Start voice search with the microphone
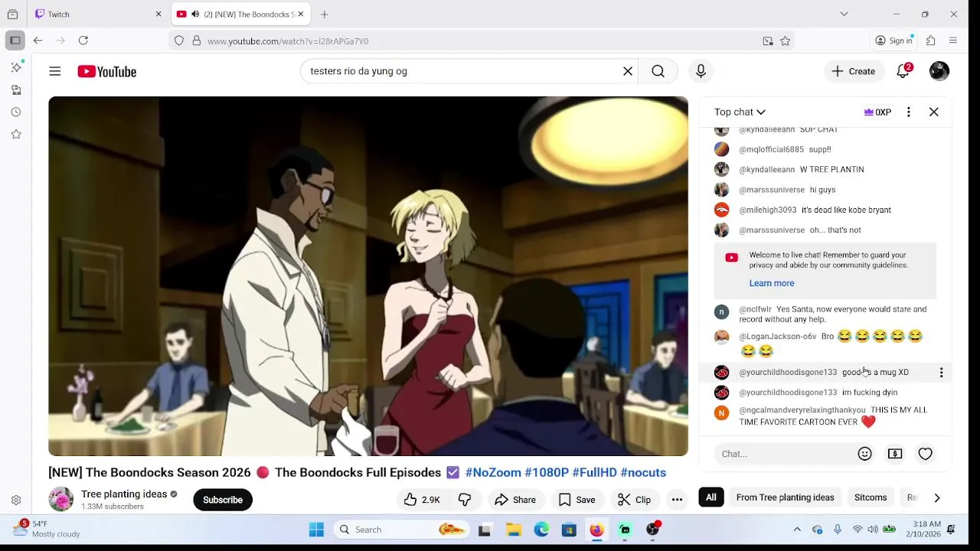The height and width of the screenshot is (551, 980). pos(701,71)
